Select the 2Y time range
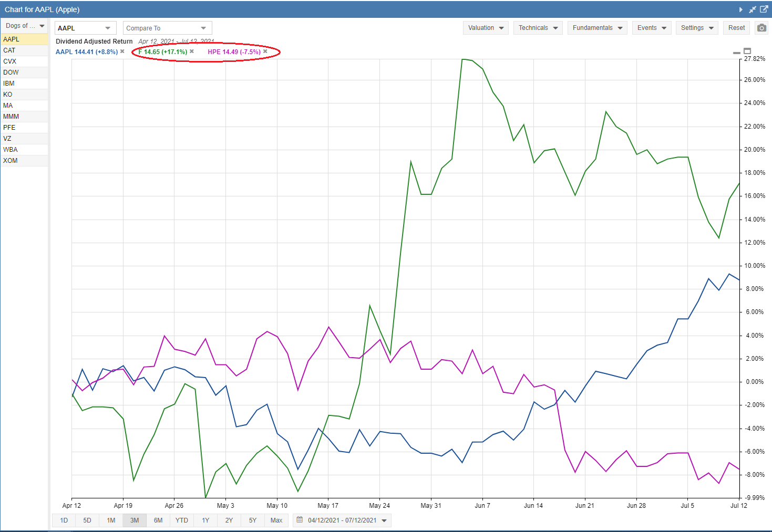Viewport: 772px width, 532px height. (229, 520)
